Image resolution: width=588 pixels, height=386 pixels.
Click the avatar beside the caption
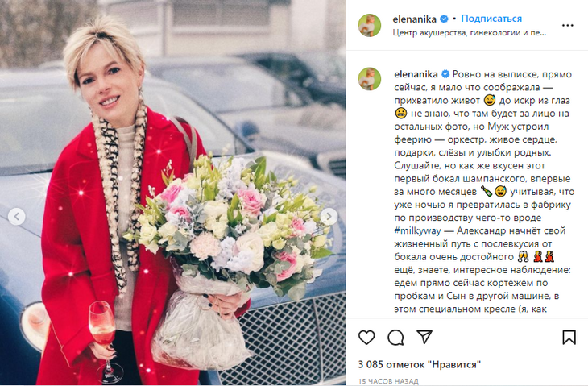(370, 79)
